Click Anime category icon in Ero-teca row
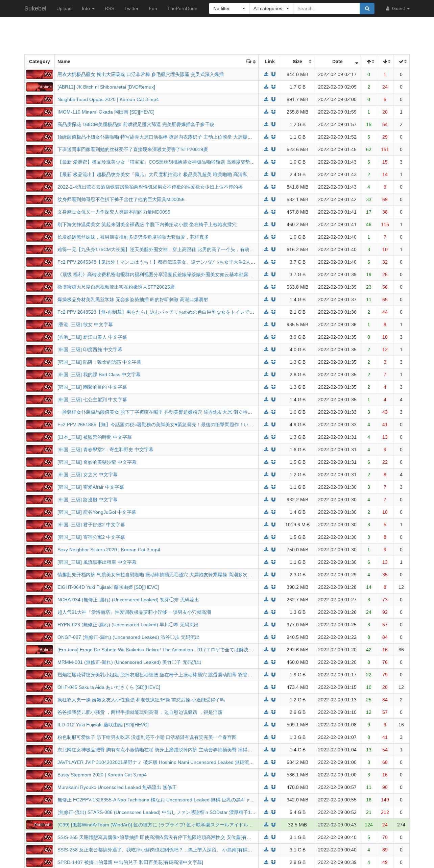Screen dimensions: 434x868 (40, 650)
